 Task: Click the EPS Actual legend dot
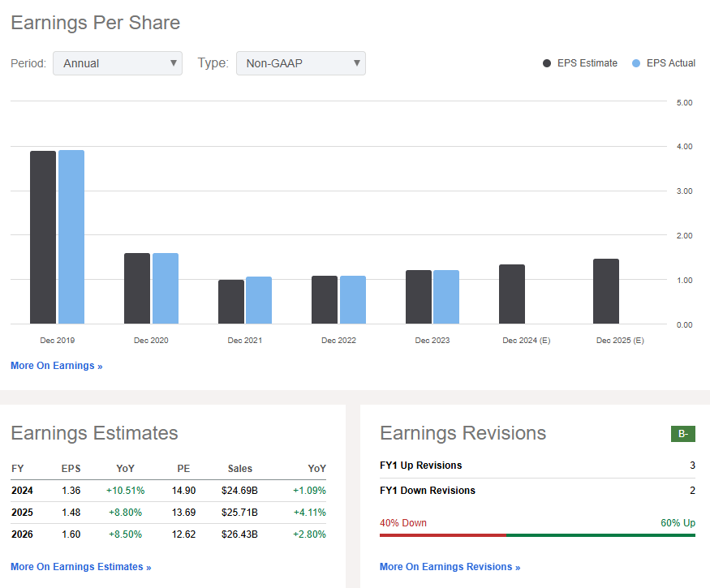point(638,62)
